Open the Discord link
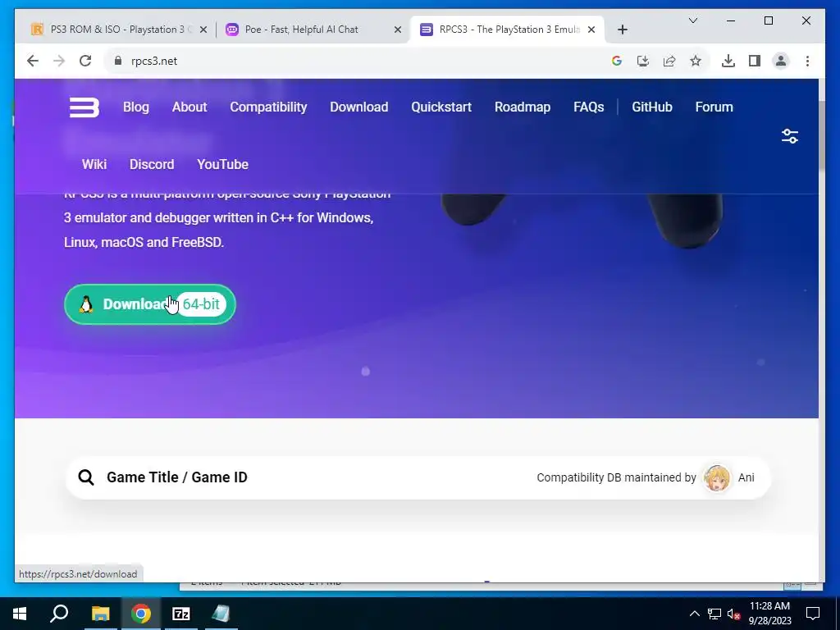Image resolution: width=840 pixels, height=630 pixels. pos(152,164)
